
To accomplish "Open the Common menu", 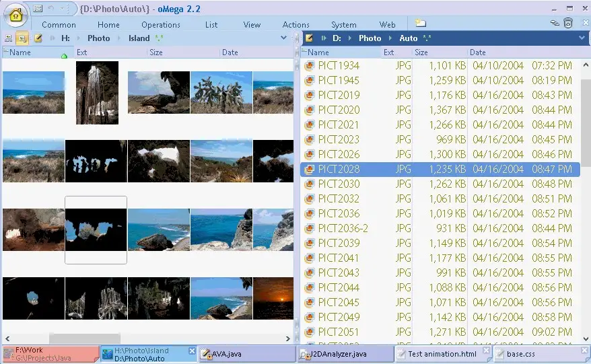I will pos(59,25).
